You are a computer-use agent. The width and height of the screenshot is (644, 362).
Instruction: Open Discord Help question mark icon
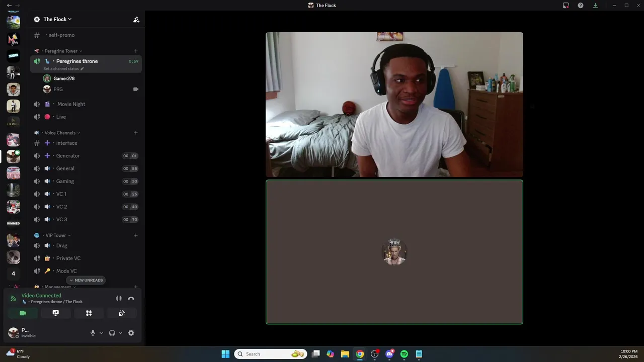coord(581,5)
